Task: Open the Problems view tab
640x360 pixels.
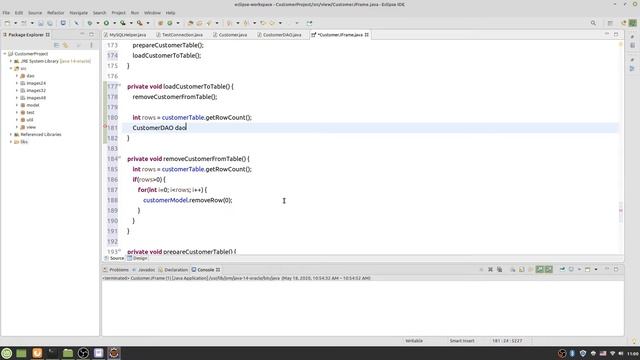Action: pyautogui.click(x=116, y=270)
